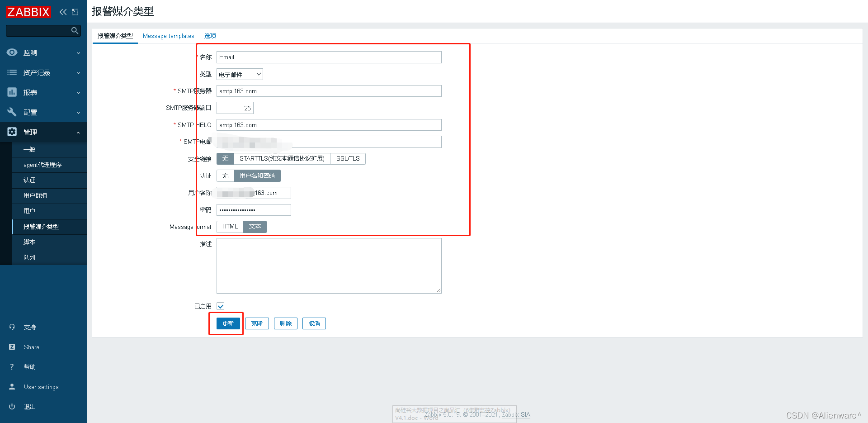Click the headset support icon
The width and height of the screenshot is (868, 423).
click(x=12, y=327)
